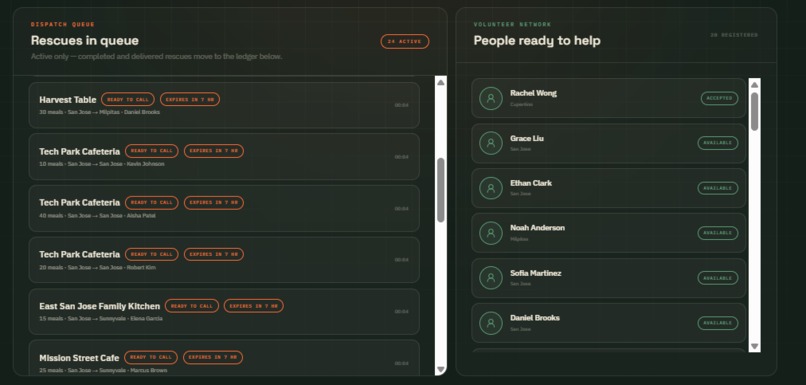806x385 pixels.
Task: Select the Sofia Martinez name
Action: point(536,273)
